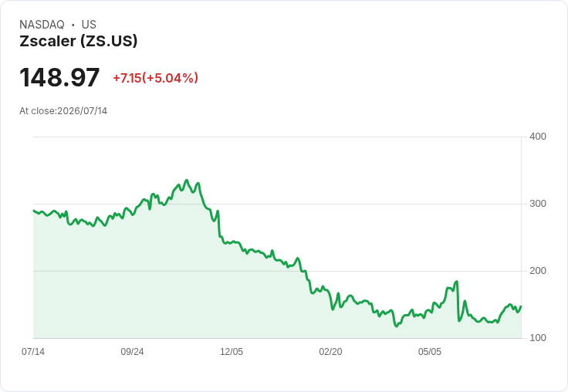This screenshot has width=568, height=392.
Task: Click the +7.15(+5.04%) price change
Action: point(156,78)
